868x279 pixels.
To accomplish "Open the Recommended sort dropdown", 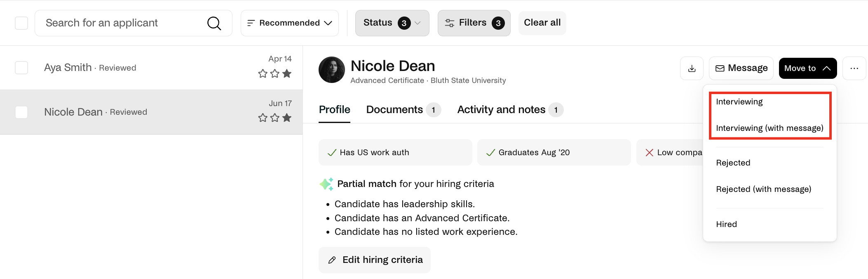I will pyautogui.click(x=290, y=23).
